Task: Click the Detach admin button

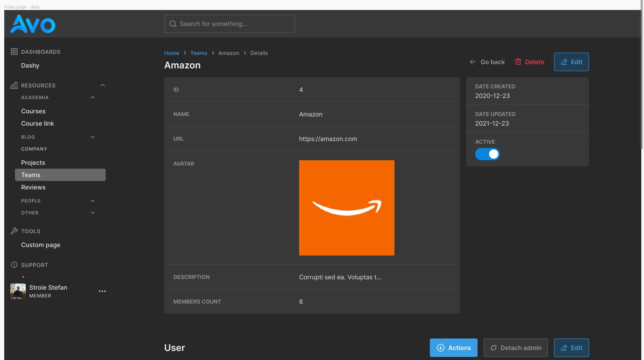Action: point(516,348)
